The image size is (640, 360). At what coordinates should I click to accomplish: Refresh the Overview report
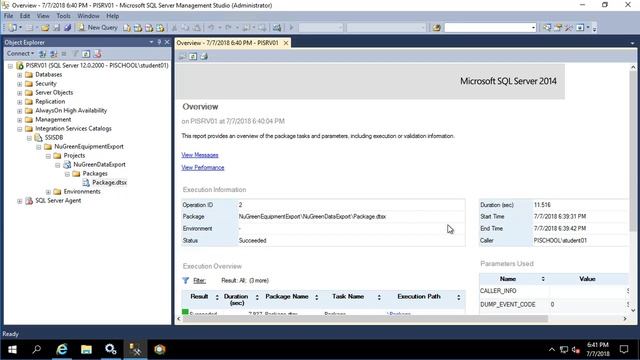(x=193, y=56)
